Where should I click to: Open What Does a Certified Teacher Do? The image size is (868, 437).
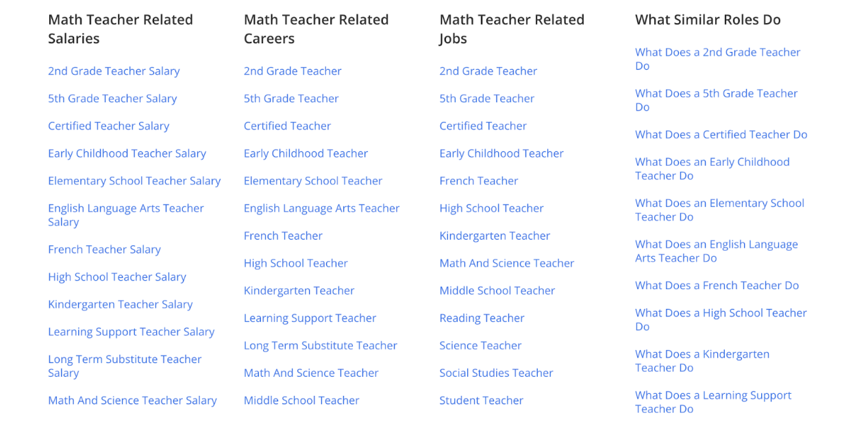721,134
